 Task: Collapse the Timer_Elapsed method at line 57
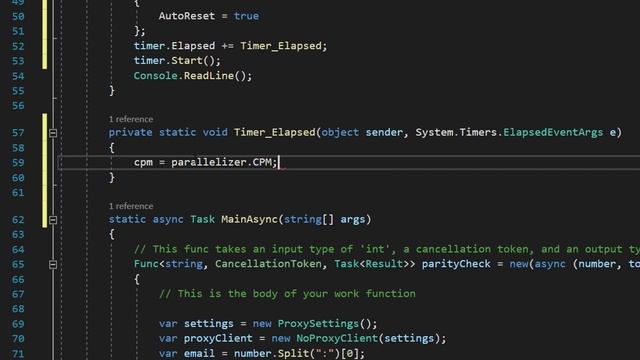53,133
